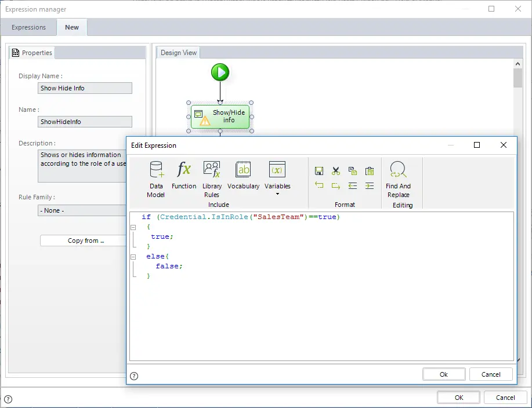Open the Rule Family dropdown

pos(82,210)
